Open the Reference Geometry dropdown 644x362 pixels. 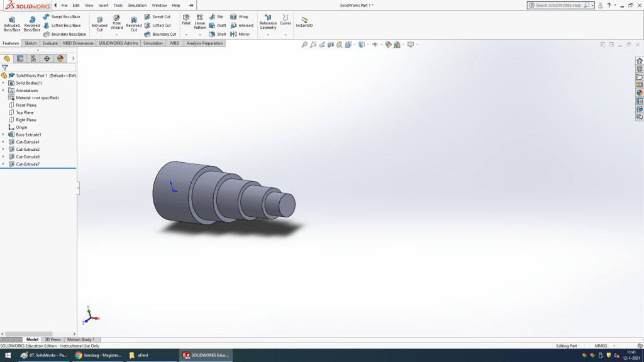[268, 35]
